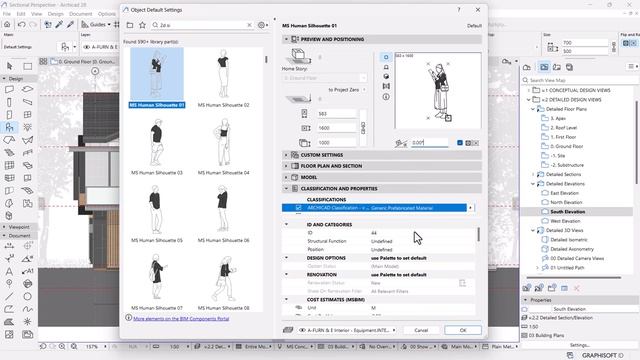640x360 pixels.
Task: Toggle layer visibility eye in dialog footer
Action: pos(302,330)
